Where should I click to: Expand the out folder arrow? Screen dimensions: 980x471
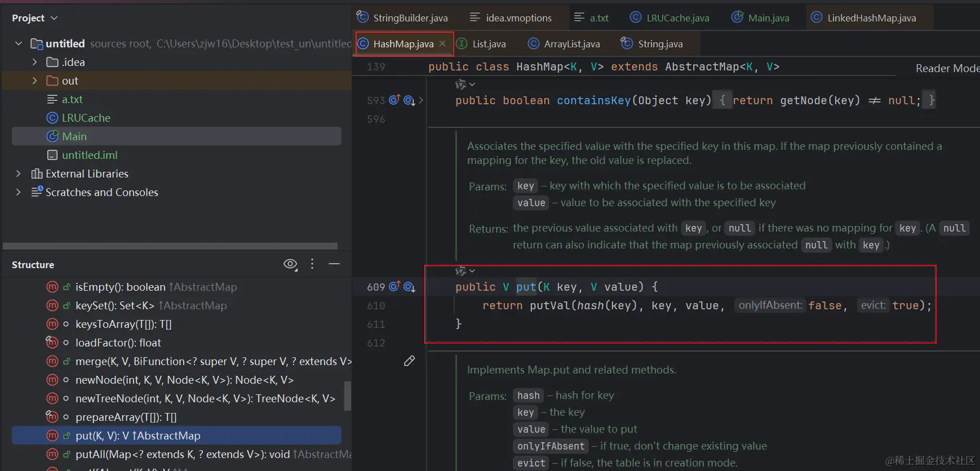(34, 81)
